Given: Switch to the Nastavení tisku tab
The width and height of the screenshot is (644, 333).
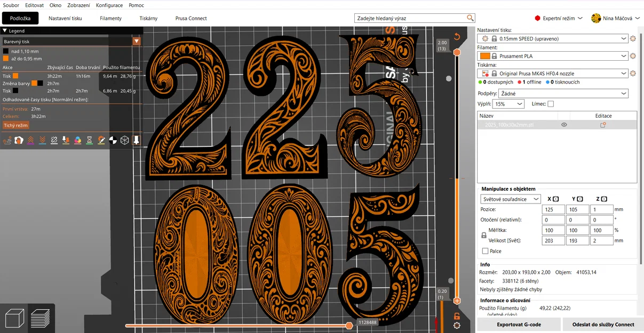Looking at the screenshot, I should (65, 18).
